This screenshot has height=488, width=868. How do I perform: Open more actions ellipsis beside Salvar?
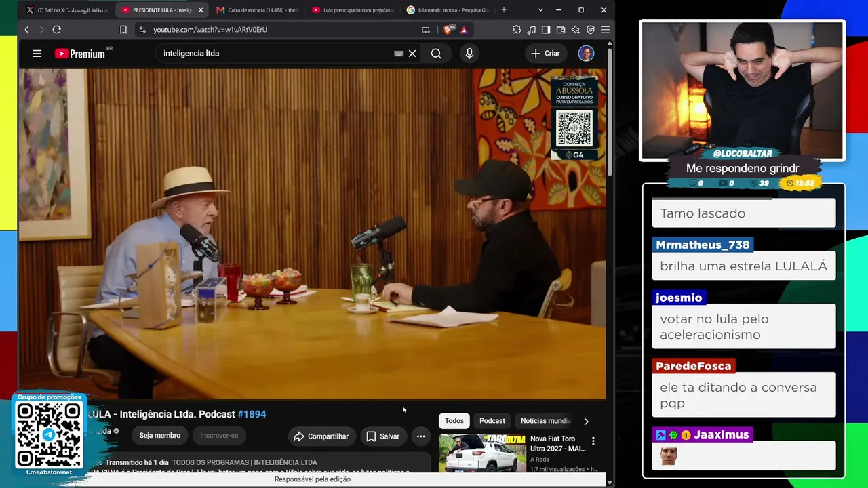pos(420,436)
